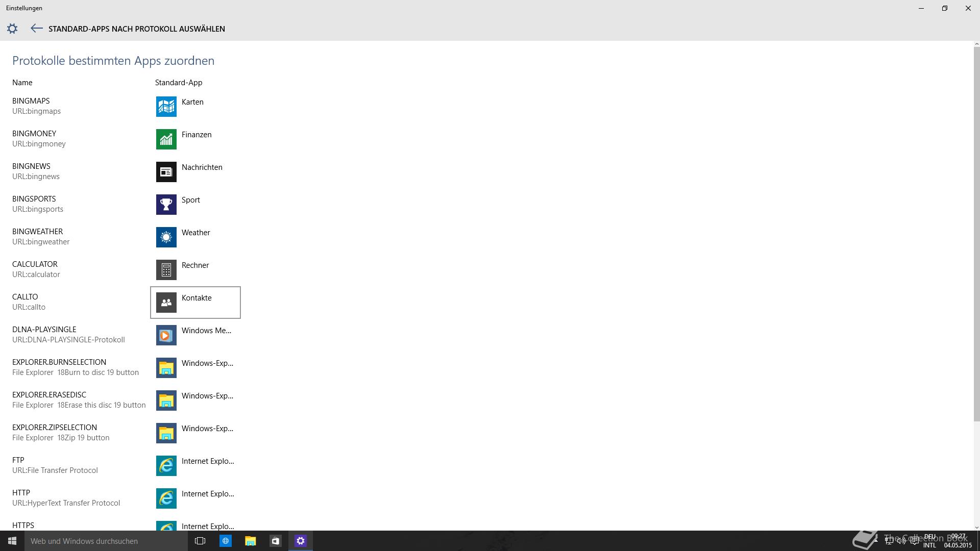Image resolution: width=980 pixels, height=551 pixels.
Task: Click the Windows-Exp... label for EXPLORER.ZIPSELECTION
Action: [207, 429]
